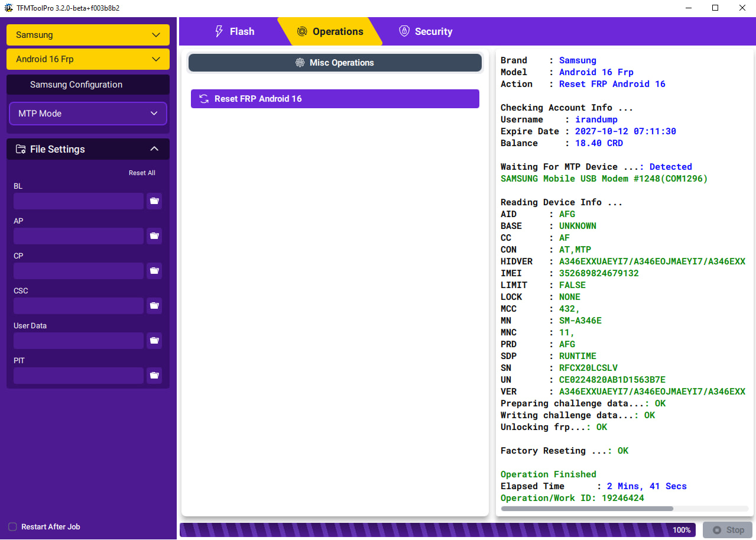The image size is (756, 540).
Task: Click Reset All in File Settings
Action: pos(142,173)
